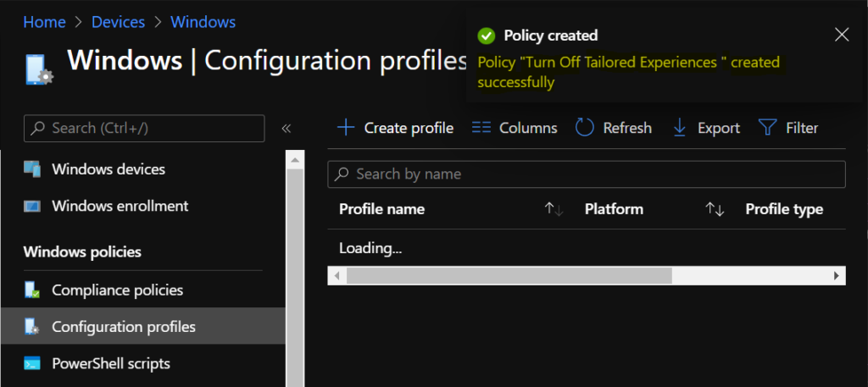Click the Windows devices icon
868x387 pixels.
pos(32,169)
